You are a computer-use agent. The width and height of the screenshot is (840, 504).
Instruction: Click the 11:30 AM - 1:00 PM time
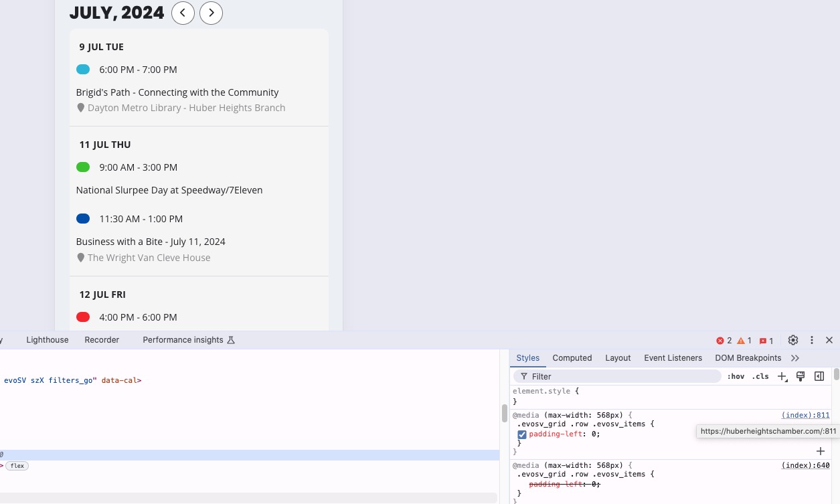click(x=141, y=219)
